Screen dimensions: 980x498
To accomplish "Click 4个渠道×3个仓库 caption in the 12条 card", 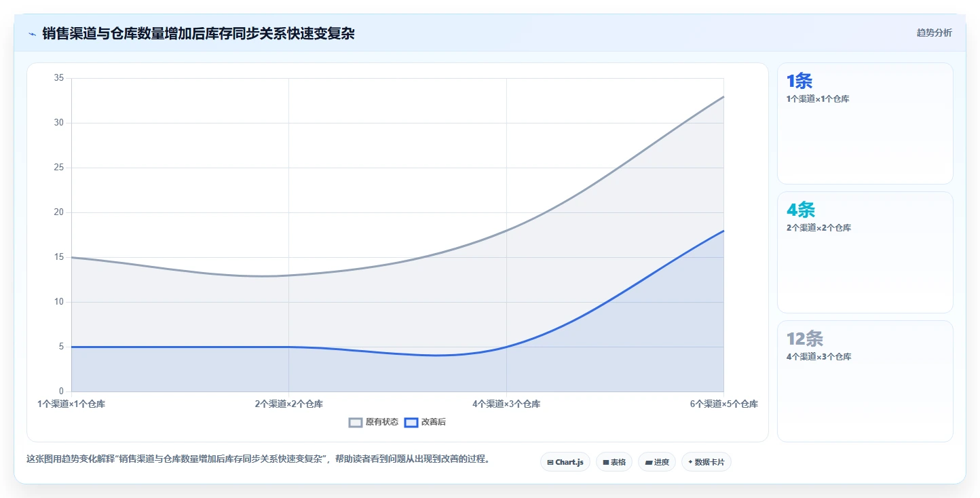I will click(x=818, y=357).
